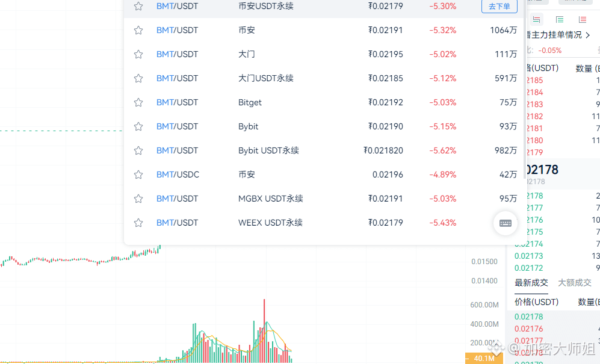Click the 去下单 button
600x364 pixels.
(499, 6)
